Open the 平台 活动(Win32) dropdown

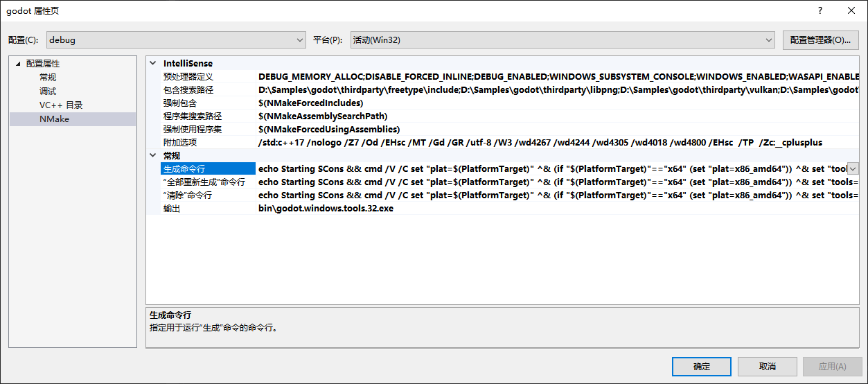pyautogui.click(x=562, y=40)
